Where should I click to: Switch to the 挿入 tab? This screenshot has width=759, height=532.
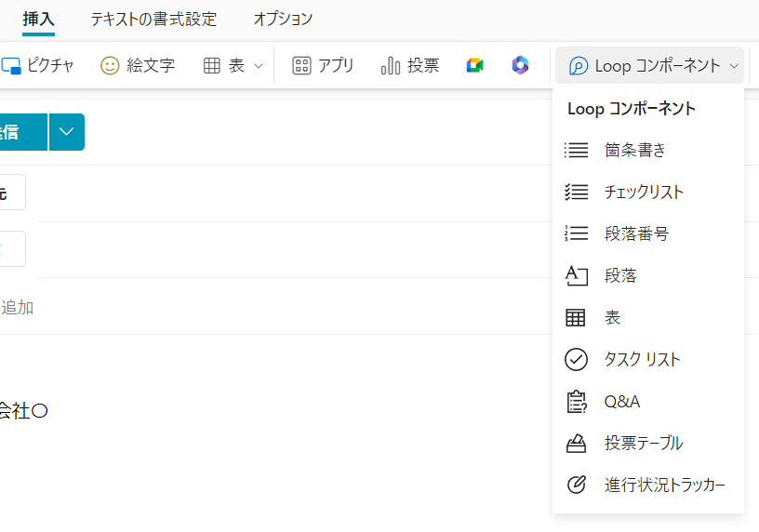[x=38, y=20]
